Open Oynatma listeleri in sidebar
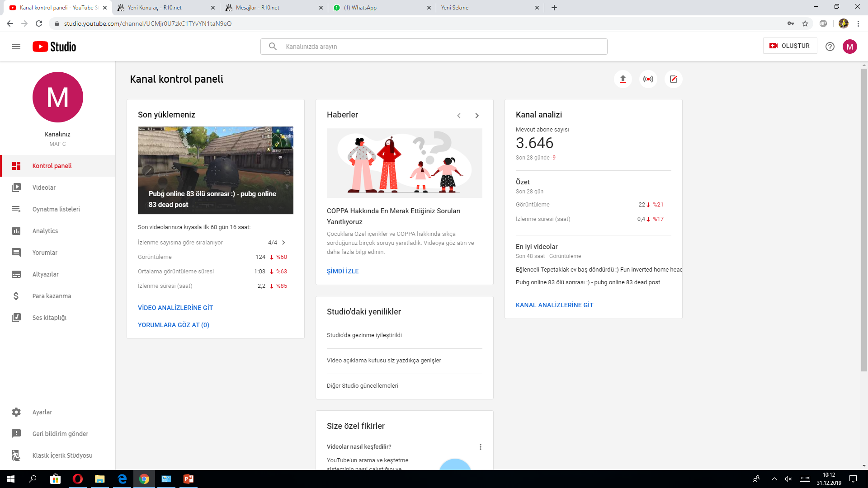This screenshot has height=488, width=868. 58,209
